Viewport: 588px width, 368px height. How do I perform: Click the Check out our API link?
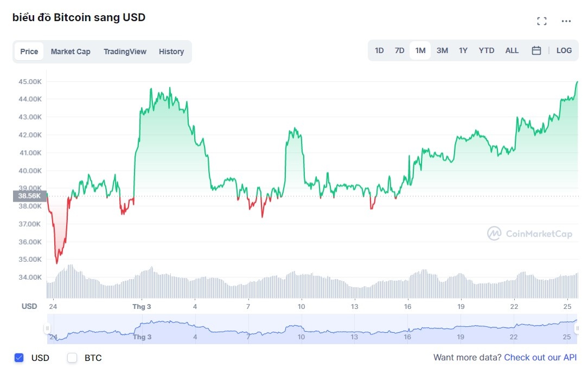tap(540, 358)
